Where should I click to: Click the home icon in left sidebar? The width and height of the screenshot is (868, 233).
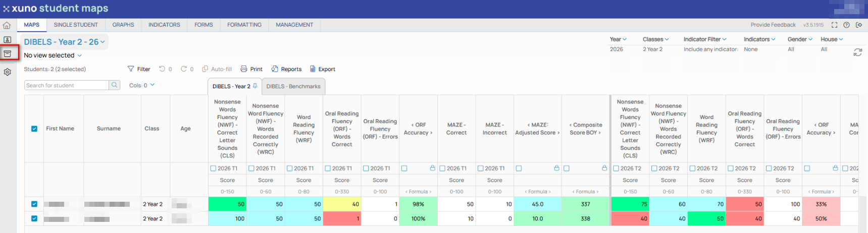point(7,25)
